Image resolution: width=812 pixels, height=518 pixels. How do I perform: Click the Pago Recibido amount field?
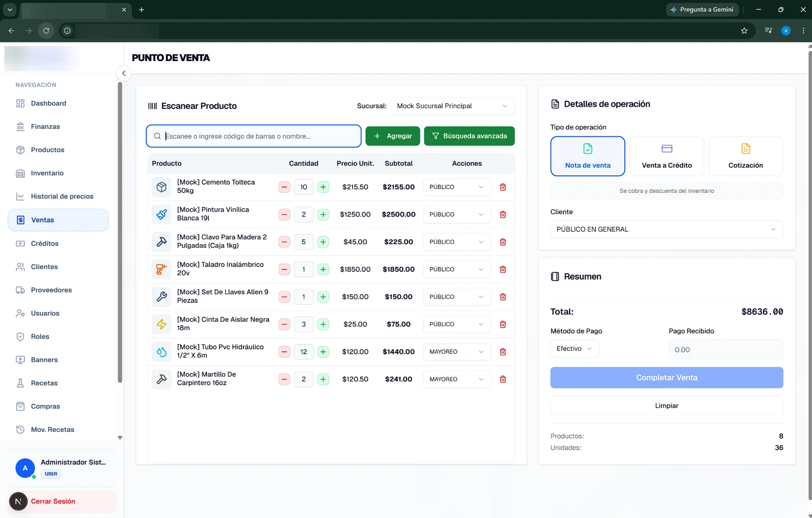point(726,349)
